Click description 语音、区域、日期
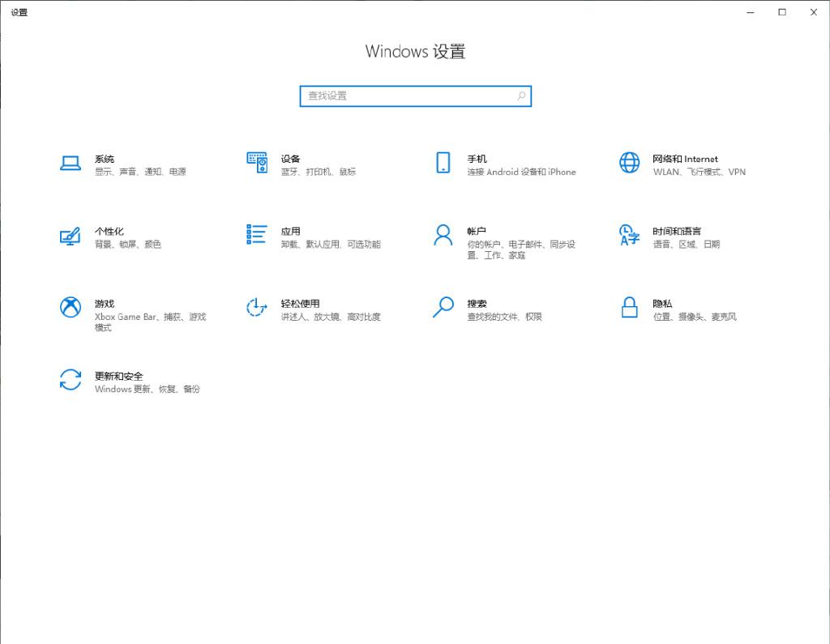This screenshot has width=830, height=644. click(686, 245)
